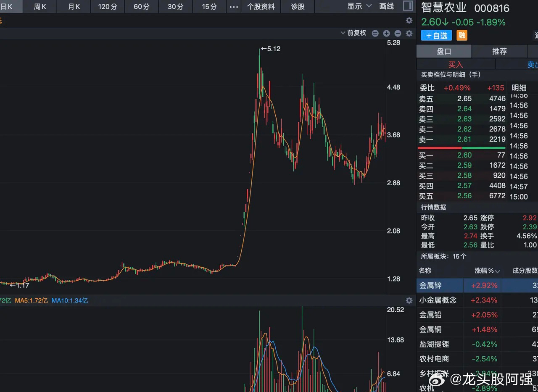Expand the 显示 display dropdown
The width and height of the screenshot is (538, 392).
tap(359, 6)
